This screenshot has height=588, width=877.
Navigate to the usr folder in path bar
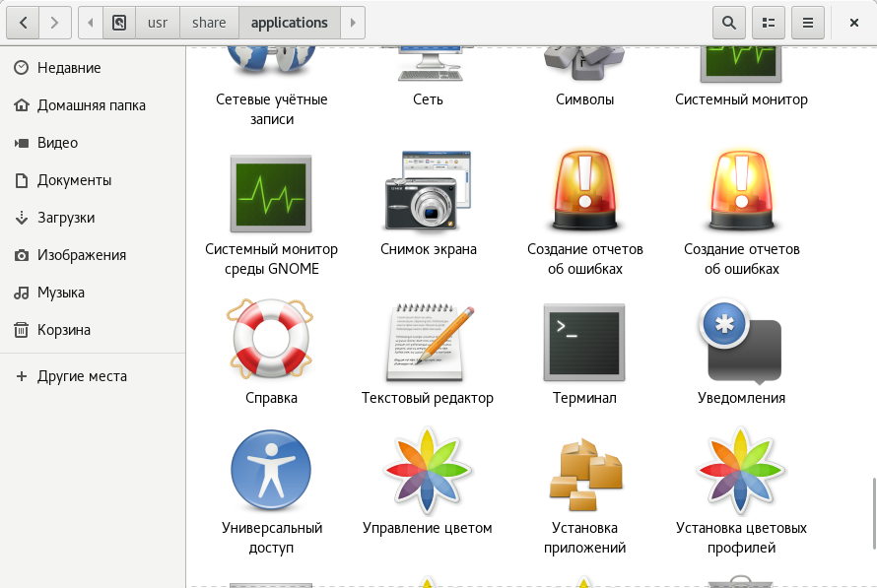tap(158, 23)
